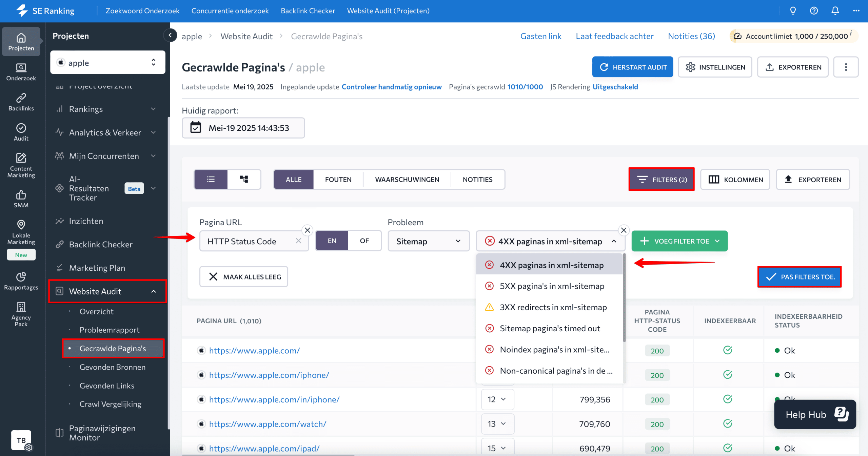Open Zoekwoord Onderzoek in top navigation
The image size is (868, 456).
142,11
